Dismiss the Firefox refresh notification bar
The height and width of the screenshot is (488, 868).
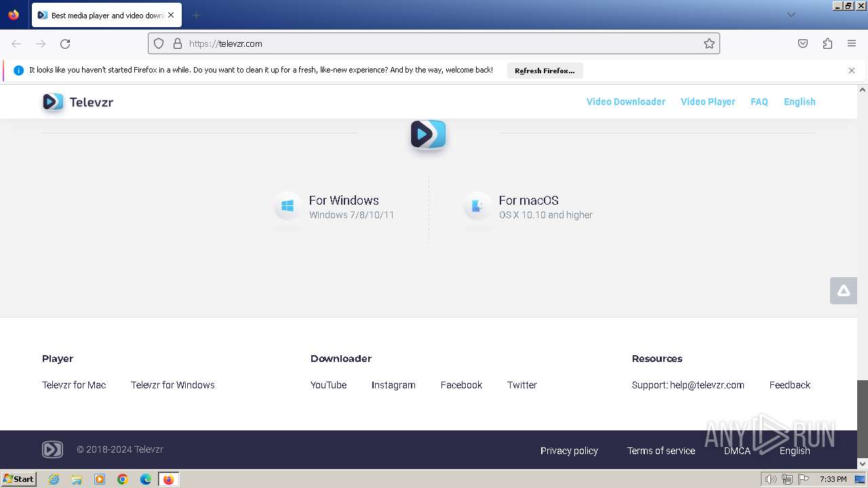click(x=852, y=70)
